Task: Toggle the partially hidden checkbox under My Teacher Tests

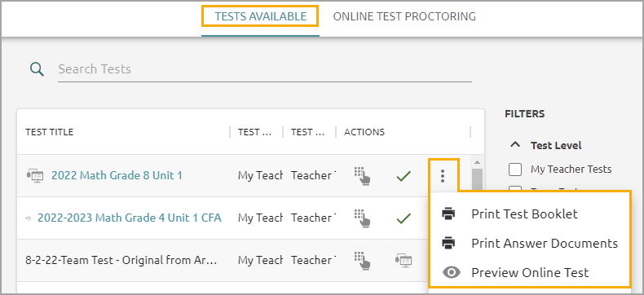Action: tap(515, 188)
